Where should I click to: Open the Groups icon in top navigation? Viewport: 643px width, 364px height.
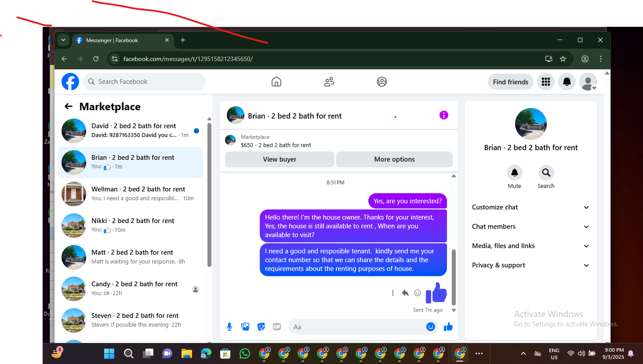pos(382,82)
